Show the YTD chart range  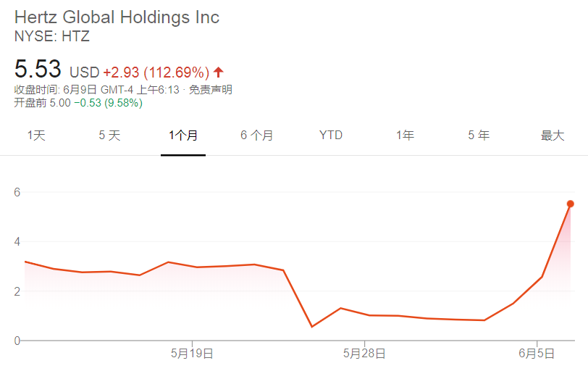pyautogui.click(x=331, y=136)
